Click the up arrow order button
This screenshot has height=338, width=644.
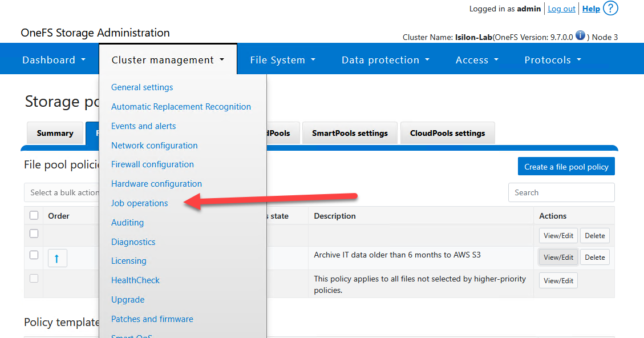point(57,259)
